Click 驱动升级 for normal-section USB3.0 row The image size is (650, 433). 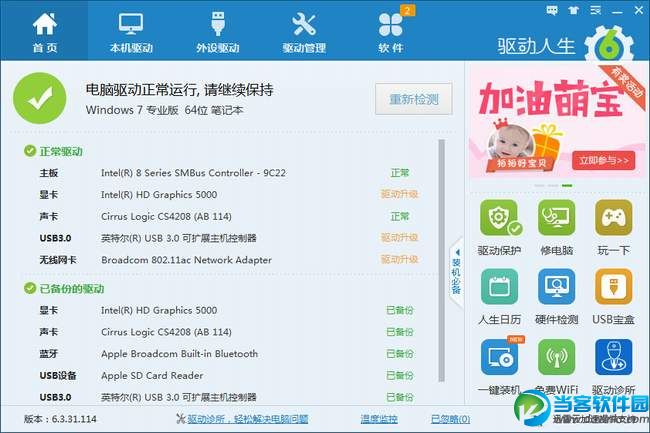pos(400,238)
